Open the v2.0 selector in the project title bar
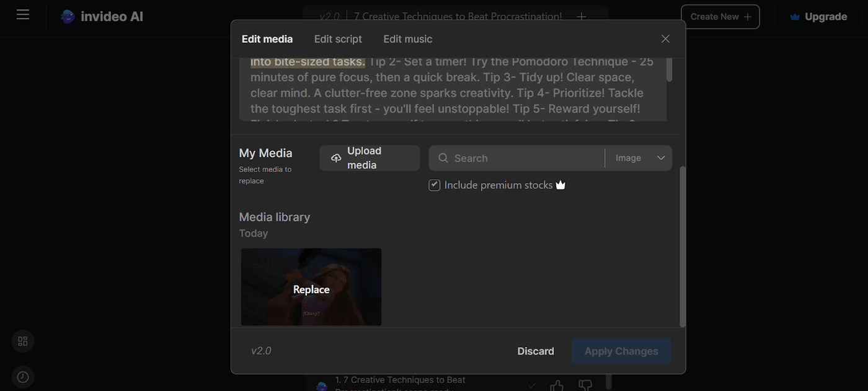 [x=328, y=16]
